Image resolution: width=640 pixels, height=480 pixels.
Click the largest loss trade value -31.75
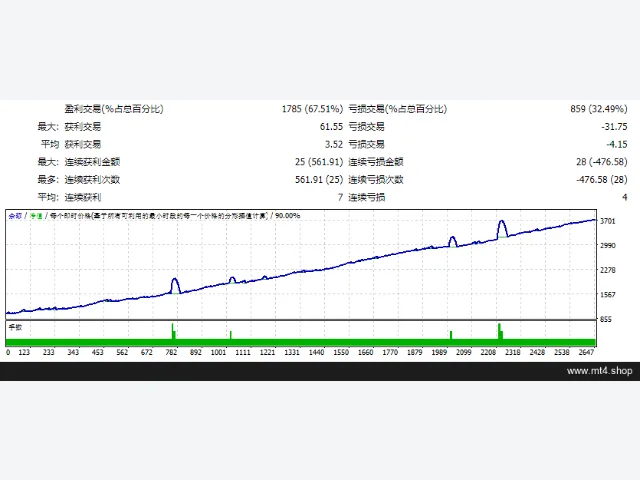click(614, 127)
